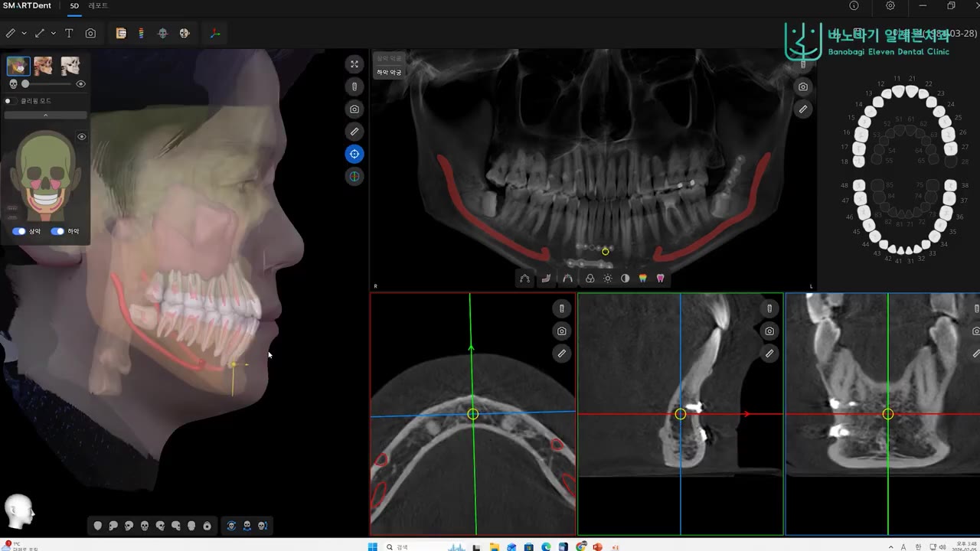
Task: Select the colored soft tissue render thumbnail
Action: click(18, 66)
